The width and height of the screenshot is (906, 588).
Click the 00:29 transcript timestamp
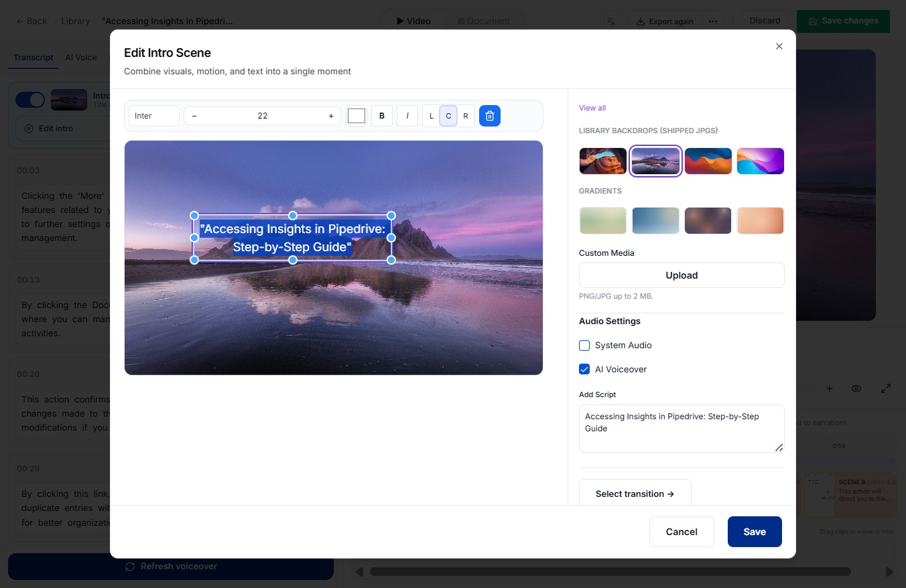(28, 469)
